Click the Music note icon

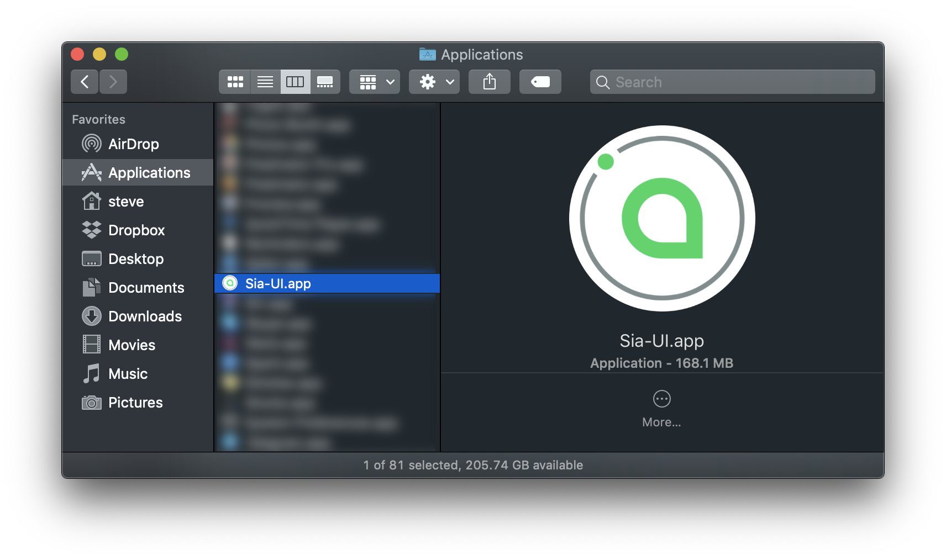click(91, 373)
